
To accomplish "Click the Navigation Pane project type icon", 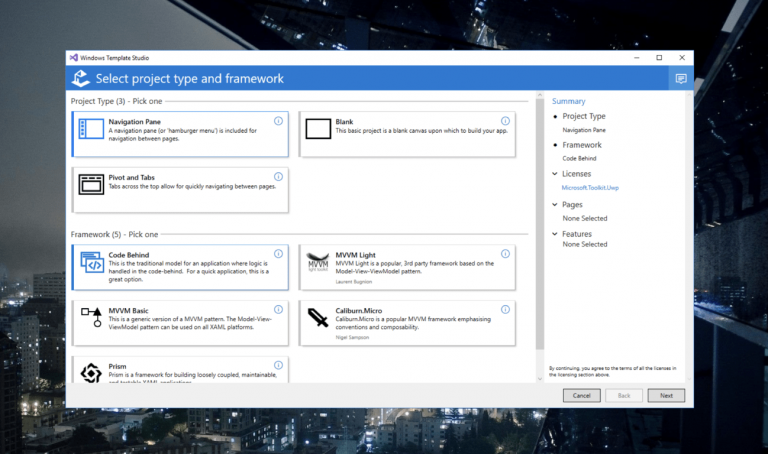I will coord(91,129).
